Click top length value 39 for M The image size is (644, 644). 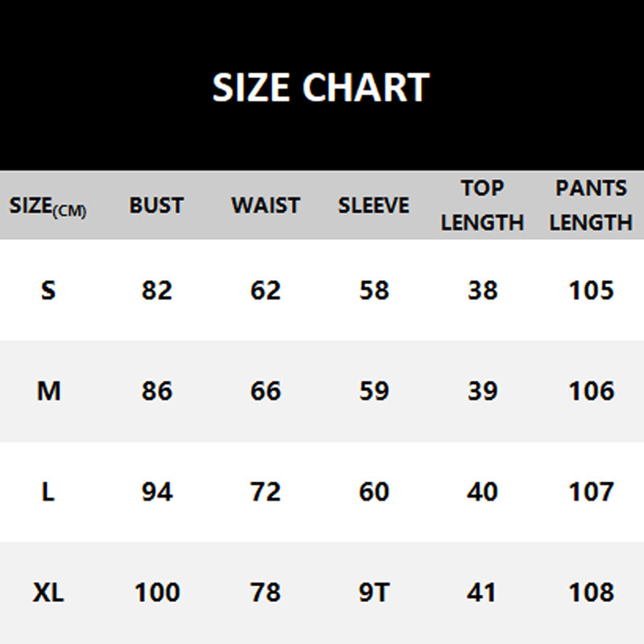pos(482,391)
